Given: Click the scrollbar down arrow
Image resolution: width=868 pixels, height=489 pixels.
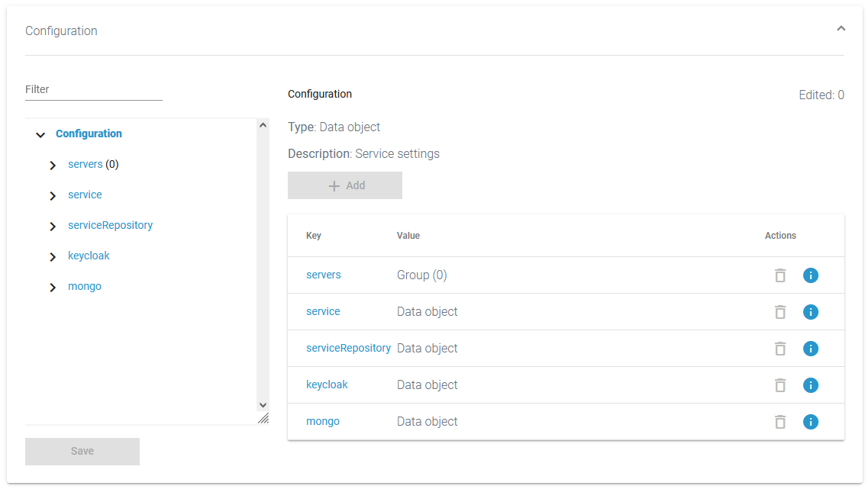Looking at the screenshot, I should coord(263,405).
